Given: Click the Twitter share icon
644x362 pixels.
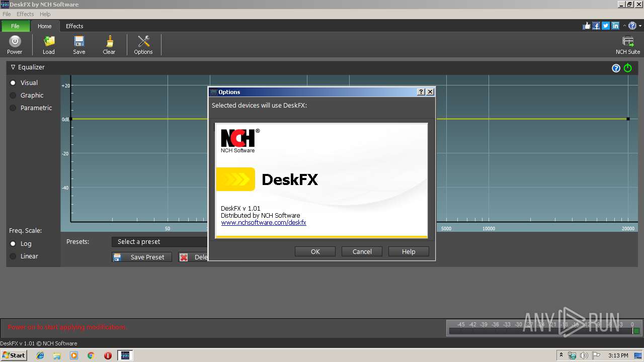Looking at the screenshot, I should [x=606, y=26].
